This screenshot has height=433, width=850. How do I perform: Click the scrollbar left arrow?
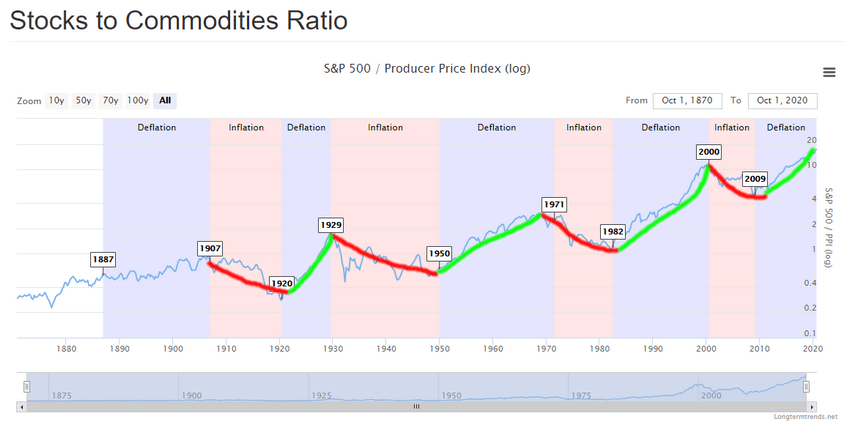point(22,406)
